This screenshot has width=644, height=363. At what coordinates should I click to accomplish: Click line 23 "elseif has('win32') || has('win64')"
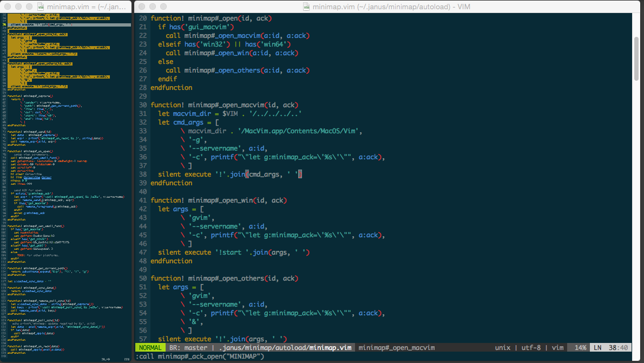pyautogui.click(x=224, y=44)
